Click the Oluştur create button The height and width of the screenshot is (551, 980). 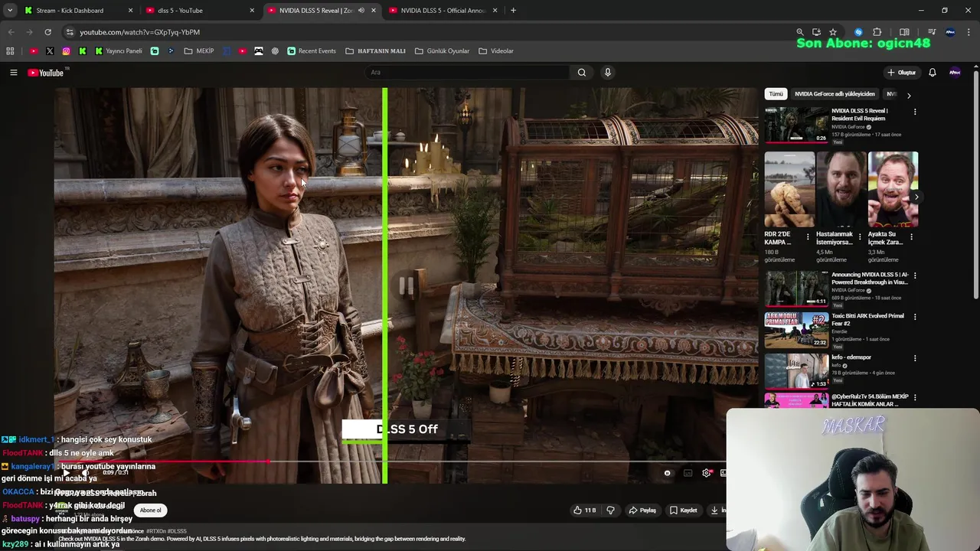pyautogui.click(x=902, y=73)
